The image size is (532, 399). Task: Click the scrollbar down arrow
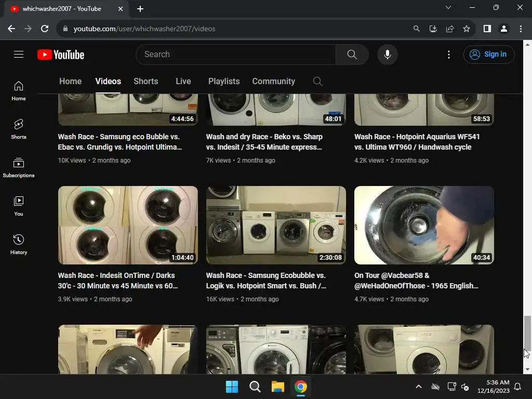click(x=527, y=369)
